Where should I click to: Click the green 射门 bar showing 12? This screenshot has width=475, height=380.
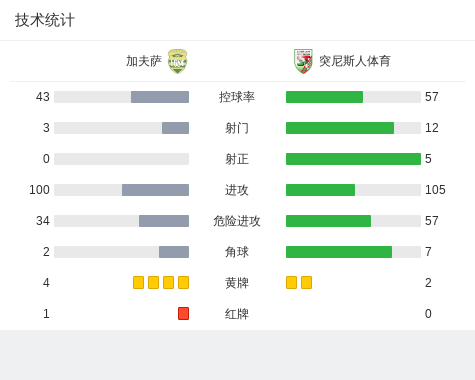point(340,128)
